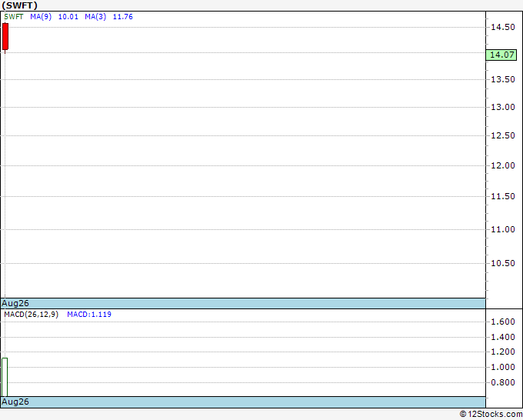
Task: Click the MA(3) value 11.76
Action: 123,17
